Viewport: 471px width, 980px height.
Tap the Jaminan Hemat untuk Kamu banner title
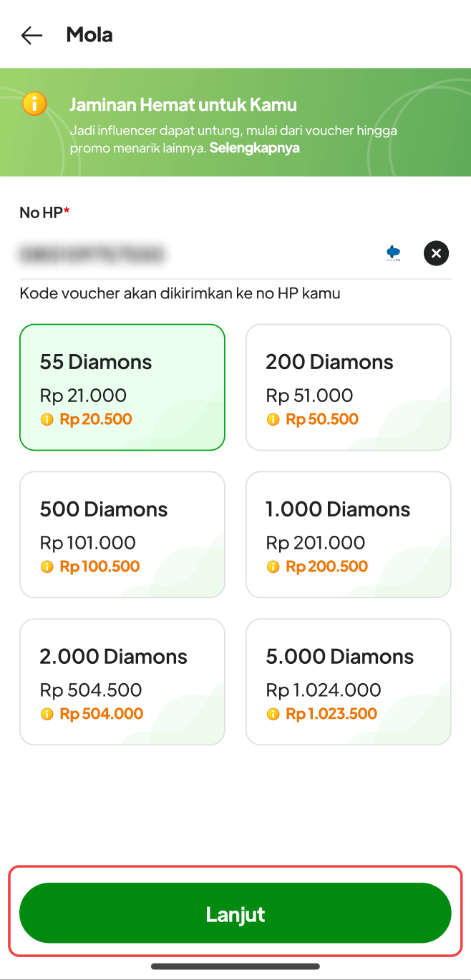pos(183,105)
